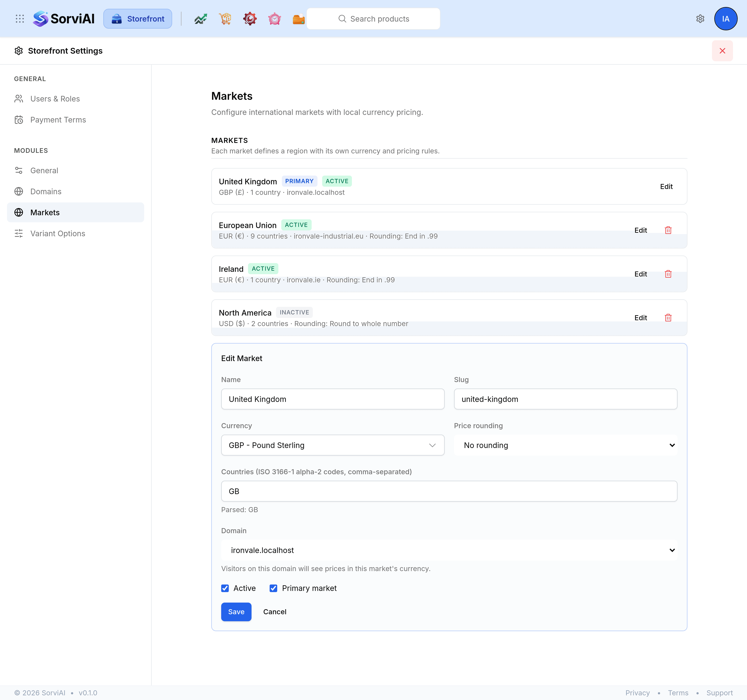This screenshot has width=747, height=700.
Task: Open Variant Options settings
Action: [x=75, y=234]
